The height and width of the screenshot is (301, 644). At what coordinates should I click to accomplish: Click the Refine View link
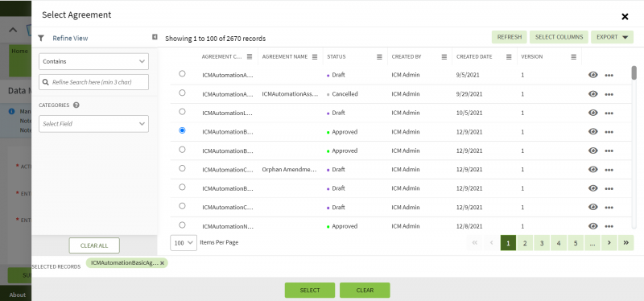(x=70, y=38)
